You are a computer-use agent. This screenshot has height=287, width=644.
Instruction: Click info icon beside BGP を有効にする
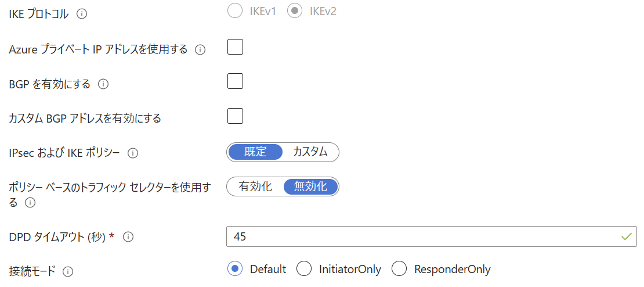click(x=103, y=84)
